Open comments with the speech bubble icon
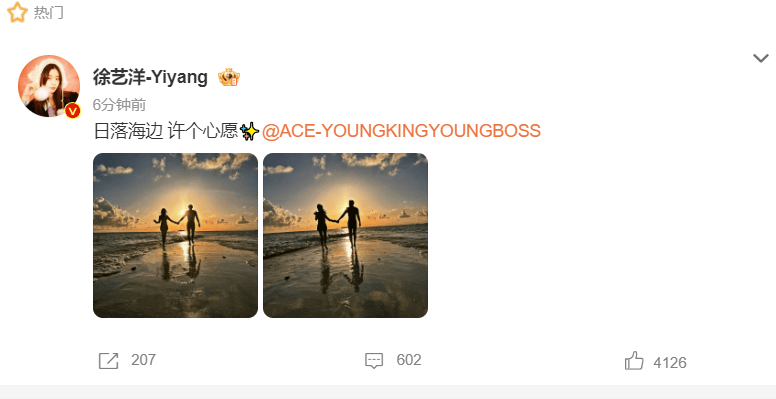 click(374, 361)
